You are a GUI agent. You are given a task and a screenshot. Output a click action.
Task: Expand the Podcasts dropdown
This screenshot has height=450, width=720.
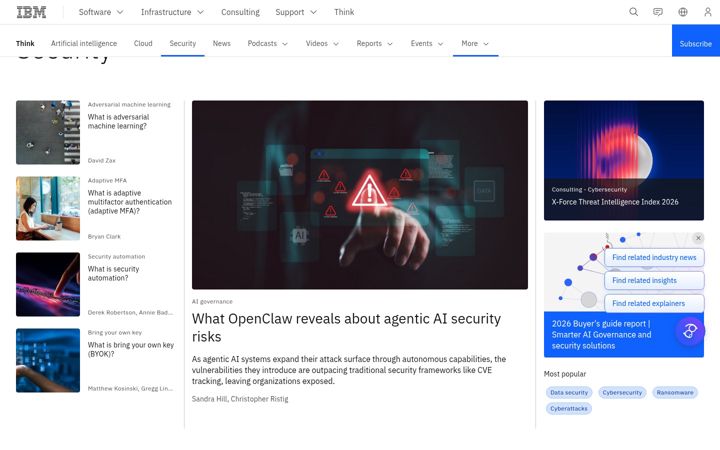[x=268, y=44]
